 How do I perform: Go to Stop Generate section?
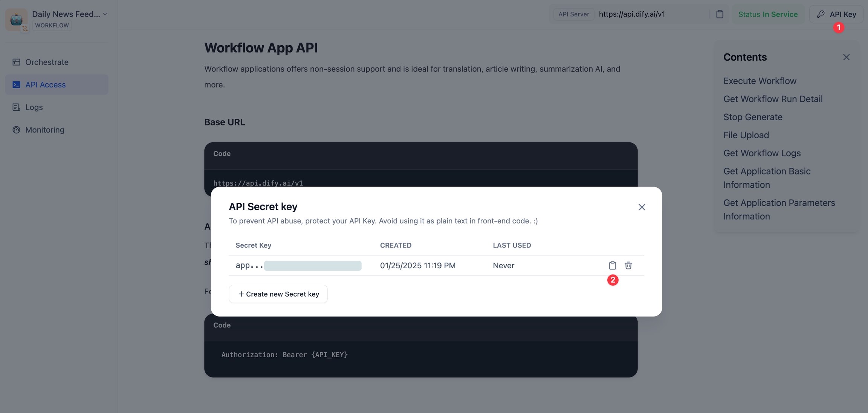752,117
